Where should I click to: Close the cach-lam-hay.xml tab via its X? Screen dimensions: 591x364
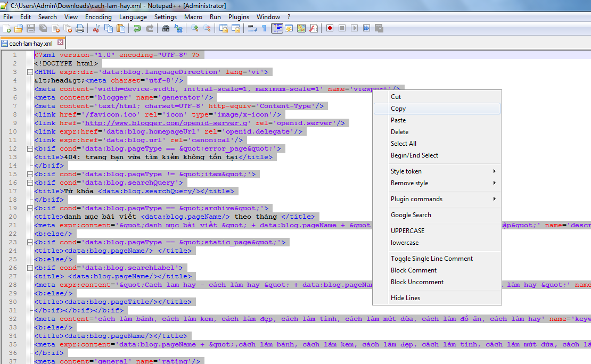click(60, 43)
